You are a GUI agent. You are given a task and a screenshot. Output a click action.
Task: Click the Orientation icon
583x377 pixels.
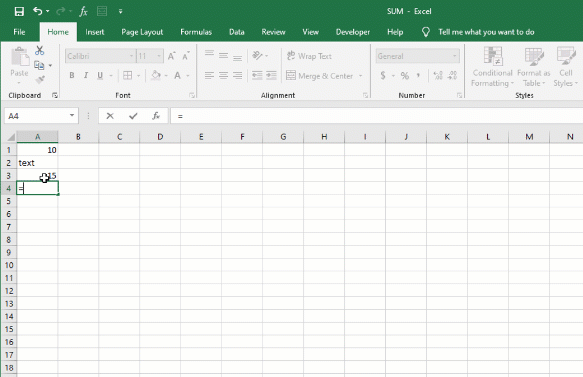click(x=257, y=56)
